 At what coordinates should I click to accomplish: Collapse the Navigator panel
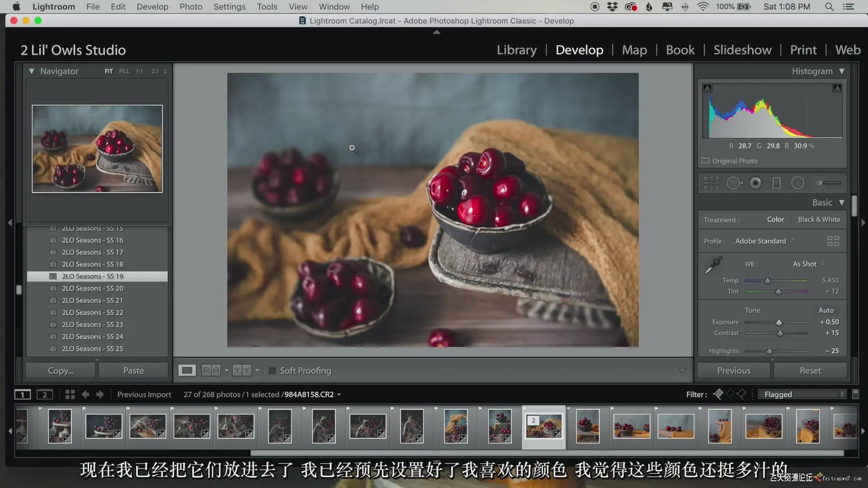pyautogui.click(x=32, y=71)
